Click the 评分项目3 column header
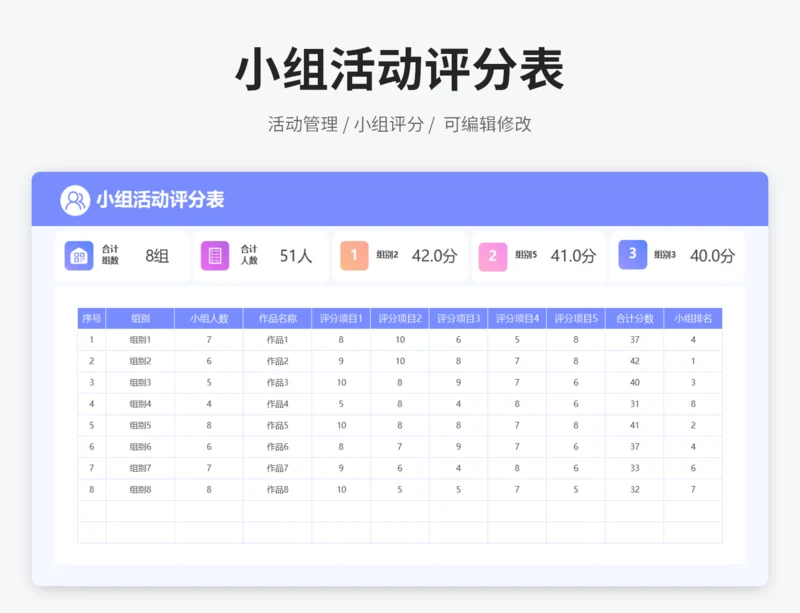This screenshot has width=800, height=613. pyautogui.click(x=458, y=318)
